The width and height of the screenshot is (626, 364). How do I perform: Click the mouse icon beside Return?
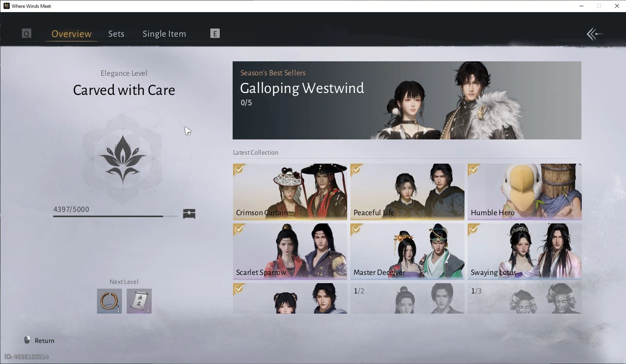[27, 340]
